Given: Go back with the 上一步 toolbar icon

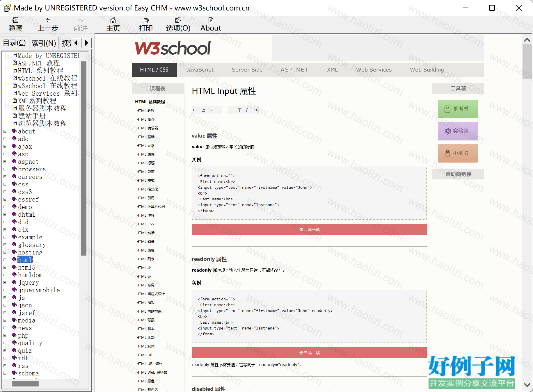Looking at the screenshot, I should click(x=48, y=20).
